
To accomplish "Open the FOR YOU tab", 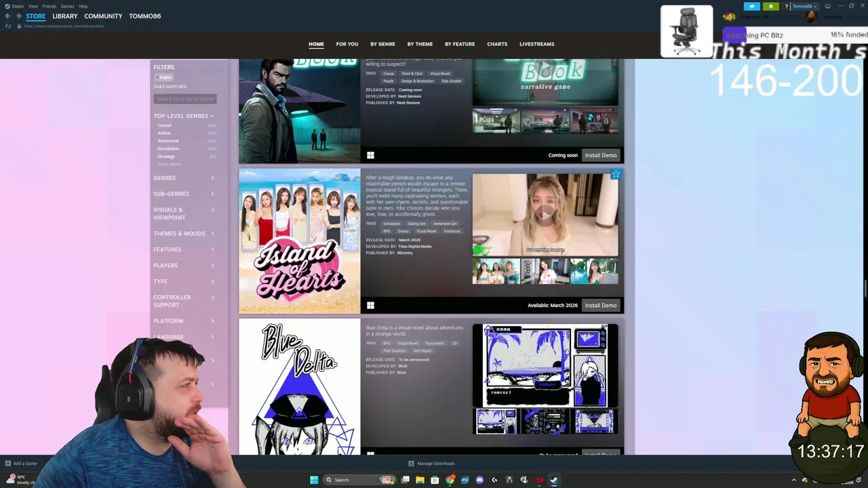I will [x=347, y=44].
